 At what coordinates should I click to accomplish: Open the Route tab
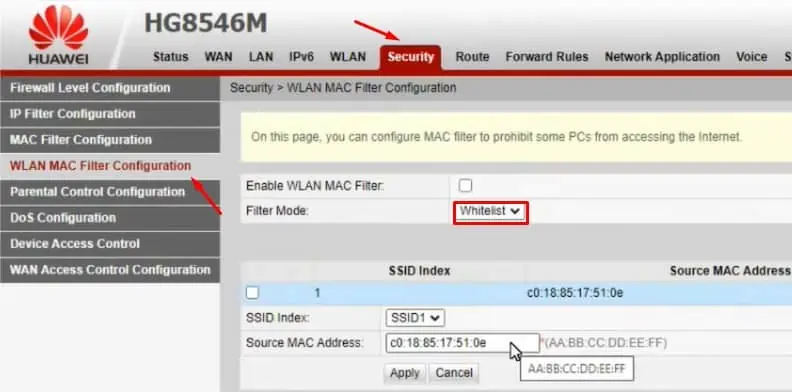pyautogui.click(x=472, y=57)
